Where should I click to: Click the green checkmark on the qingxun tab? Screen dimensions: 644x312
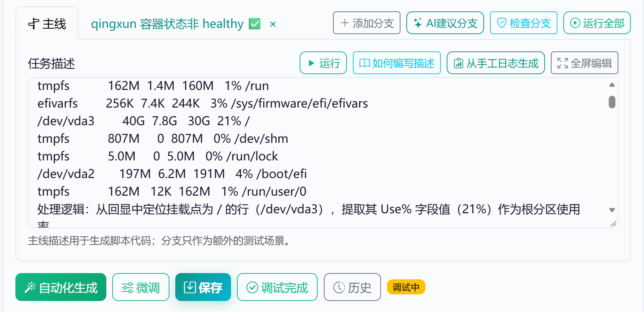click(x=255, y=24)
